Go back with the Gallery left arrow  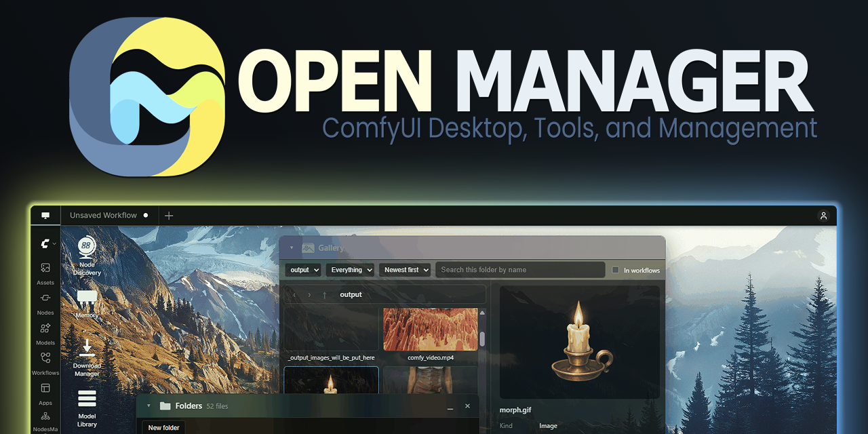click(294, 295)
